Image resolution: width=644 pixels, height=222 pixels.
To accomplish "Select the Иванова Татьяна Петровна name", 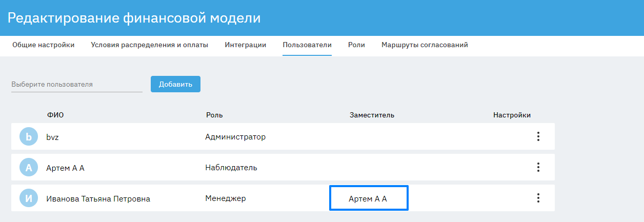I will 98,199.
